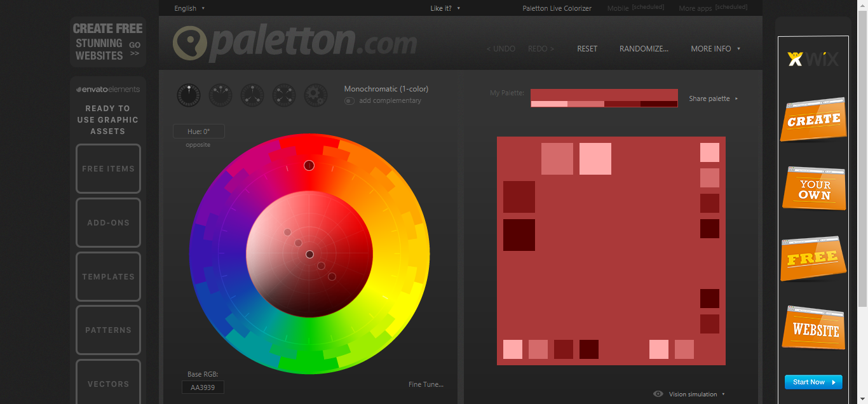Viewport: 868px width, 404px height.
Task: Select the Tetrad color model icon
Action: coord(284,95)
